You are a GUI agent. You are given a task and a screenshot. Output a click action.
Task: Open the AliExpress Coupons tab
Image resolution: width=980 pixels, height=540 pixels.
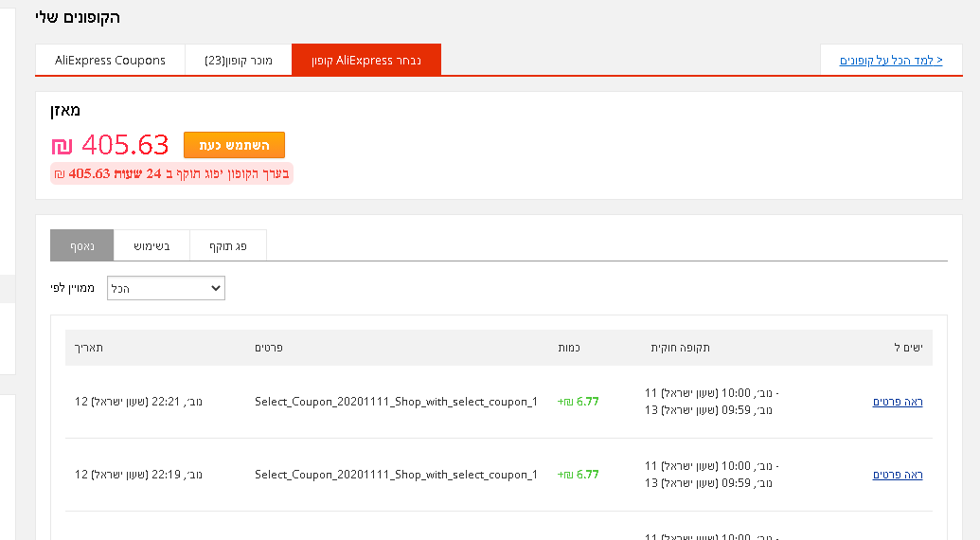110,61
